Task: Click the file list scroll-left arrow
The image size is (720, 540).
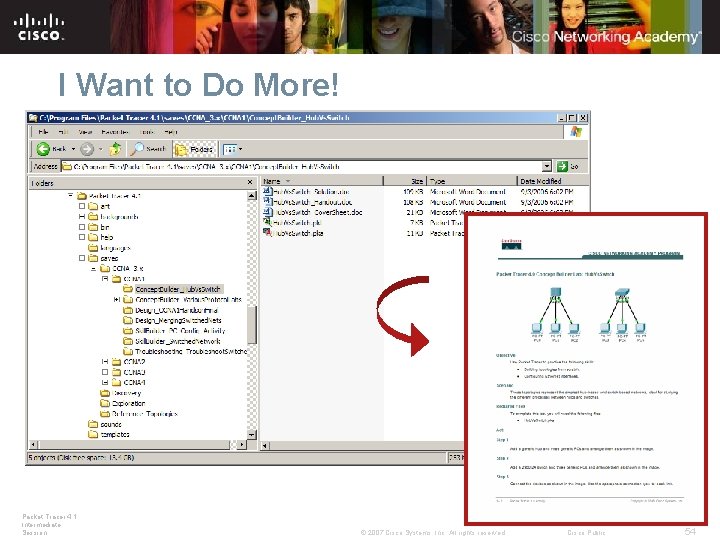Action: tap(265, 445)
